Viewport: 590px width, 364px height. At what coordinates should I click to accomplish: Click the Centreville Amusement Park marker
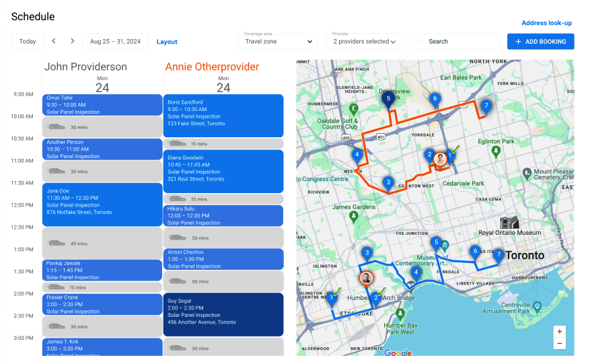click(538, 306)
